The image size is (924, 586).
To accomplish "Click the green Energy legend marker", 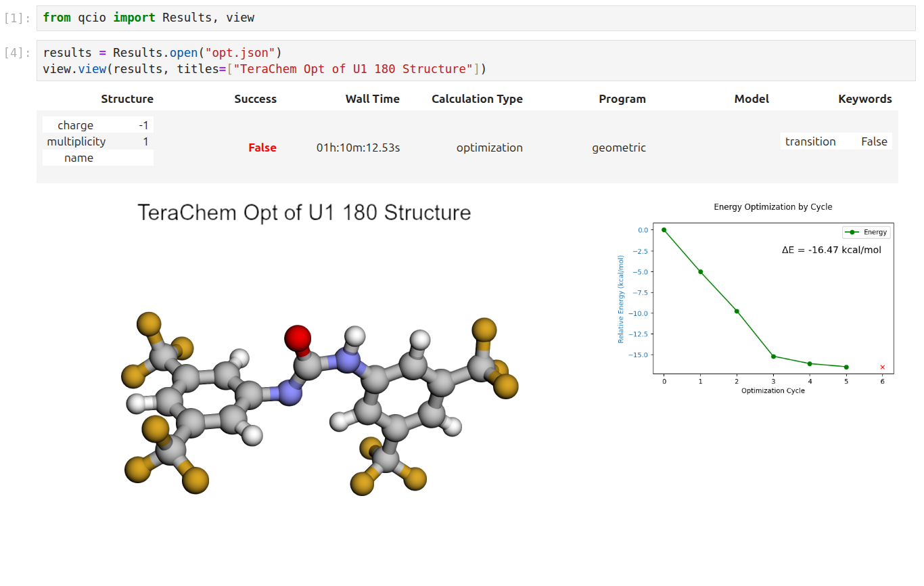I will (x=853, y=232).
